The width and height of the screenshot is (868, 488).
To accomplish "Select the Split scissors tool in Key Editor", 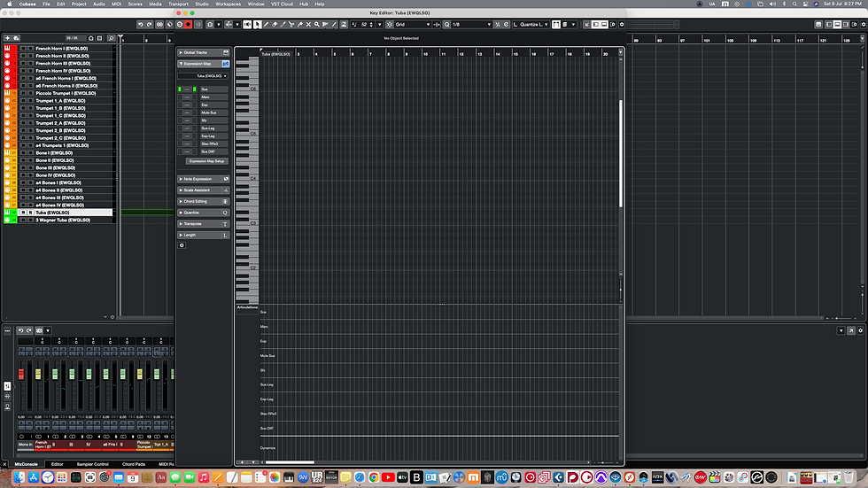I will pyautogui.click(x=291, y=24).
